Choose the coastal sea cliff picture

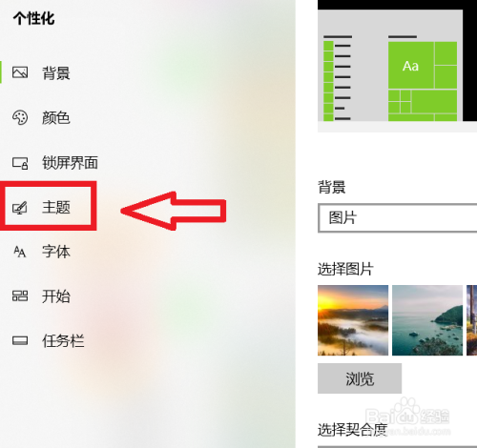[427, 320]
